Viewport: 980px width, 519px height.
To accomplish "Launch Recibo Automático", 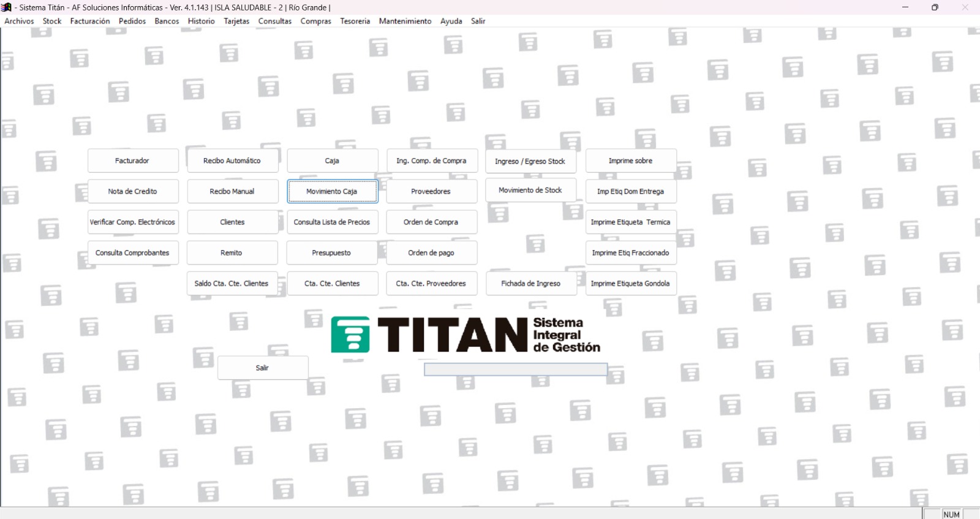I will click(232, 161).
